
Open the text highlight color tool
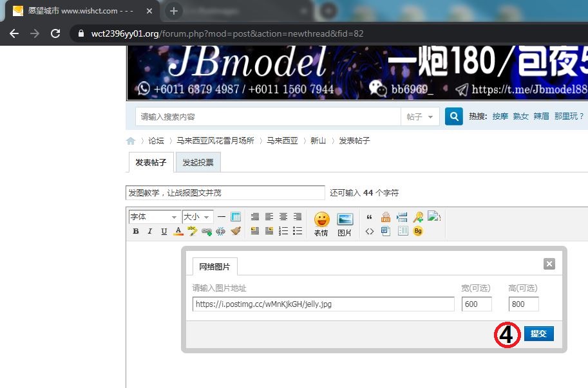(x=193, y=231)
